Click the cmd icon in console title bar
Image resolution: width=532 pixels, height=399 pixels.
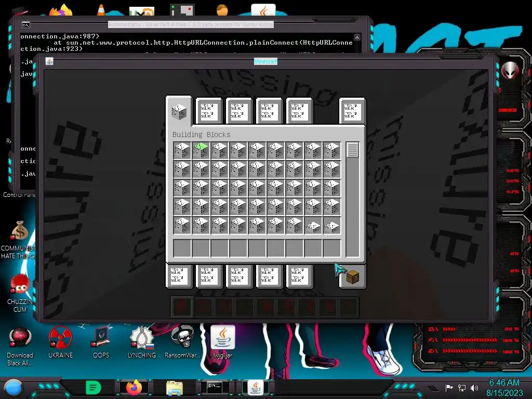point(26,25)
